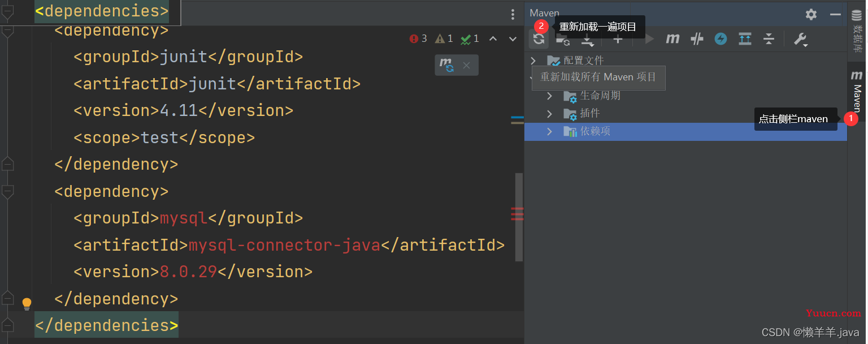Reload all Maven projects
The height and width of the screenshot is (344, 868).
[539, 38]
